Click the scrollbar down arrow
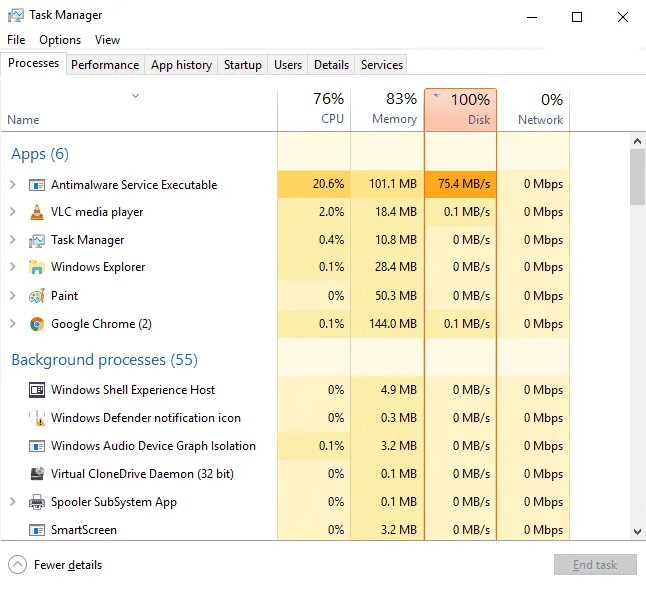The image size is (646, 589). (x=637, y=532)
